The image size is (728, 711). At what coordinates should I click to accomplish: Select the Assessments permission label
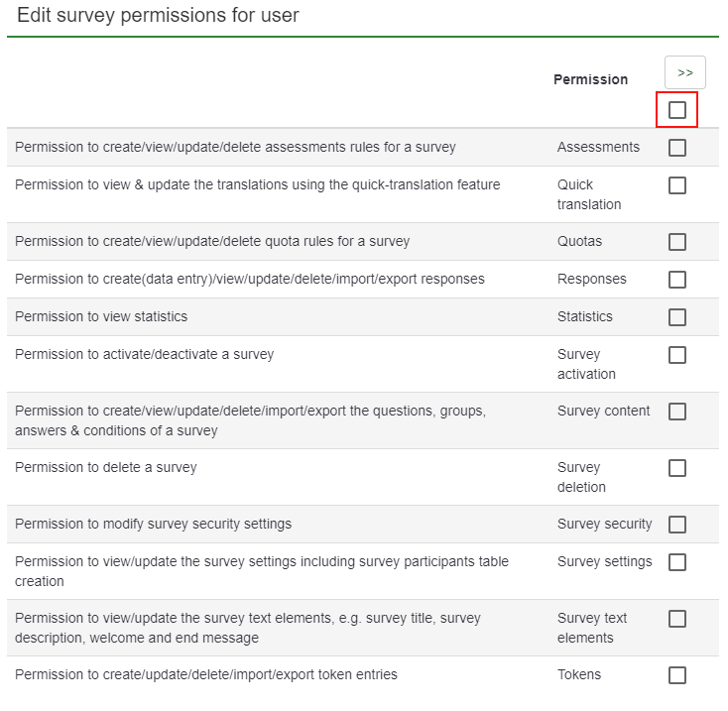click(x=598, y=147)
